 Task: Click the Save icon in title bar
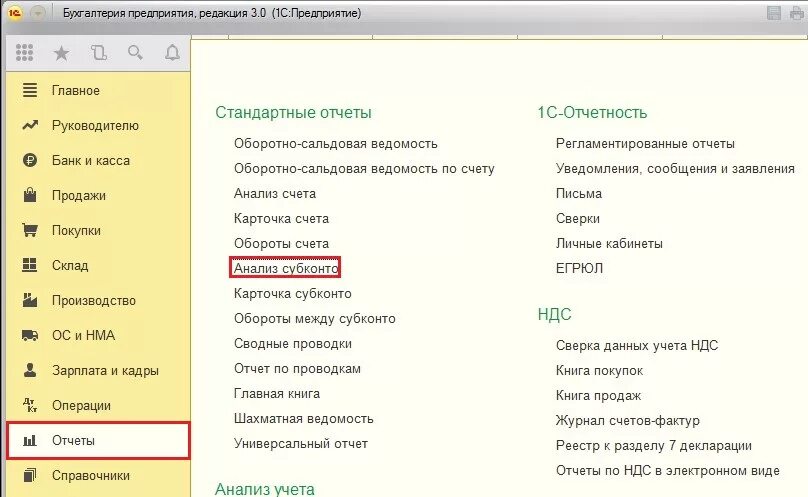tap(774, 13)
